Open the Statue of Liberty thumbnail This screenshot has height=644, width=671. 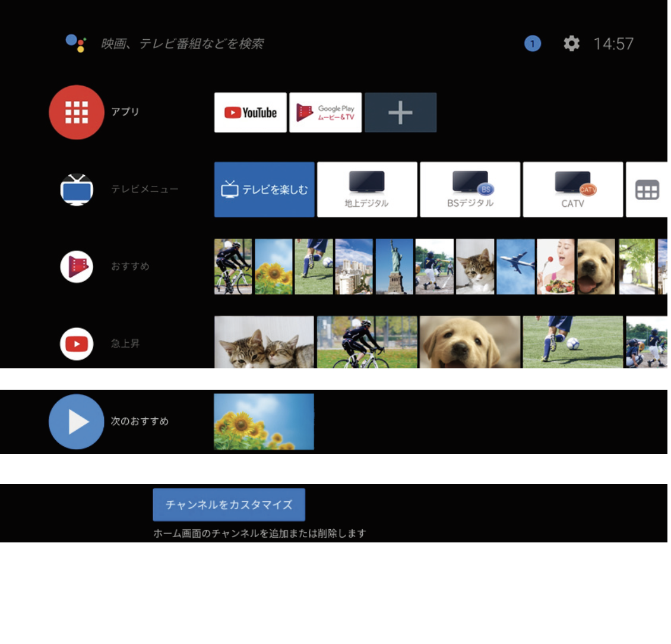click(x=394, y=266)
